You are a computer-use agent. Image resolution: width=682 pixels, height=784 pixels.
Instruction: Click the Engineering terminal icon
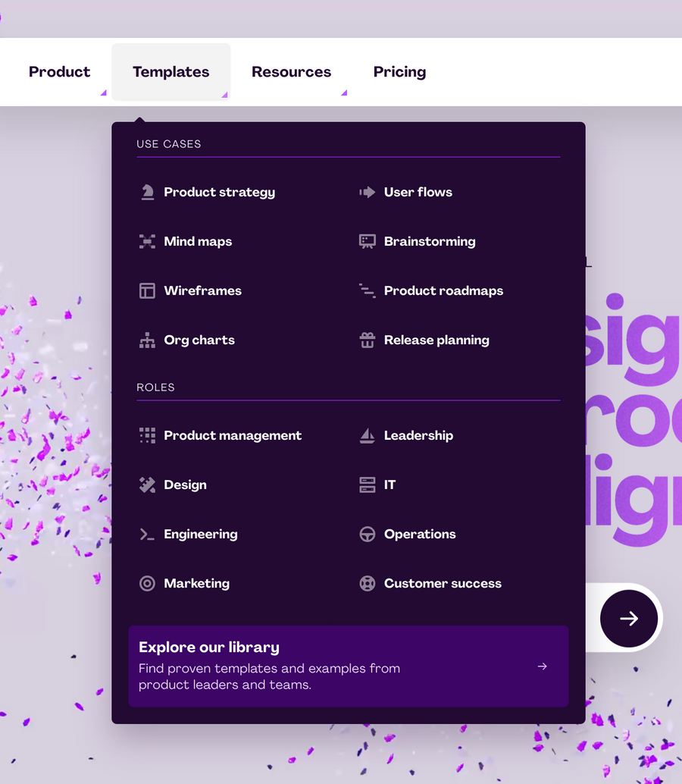point(146,534)
